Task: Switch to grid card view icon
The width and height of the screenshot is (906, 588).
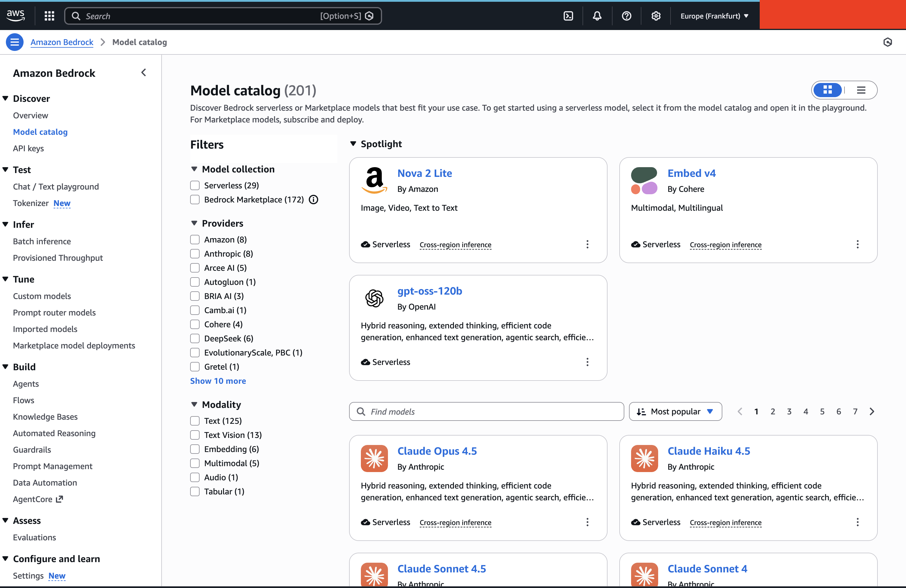Action: coord(828,90)
